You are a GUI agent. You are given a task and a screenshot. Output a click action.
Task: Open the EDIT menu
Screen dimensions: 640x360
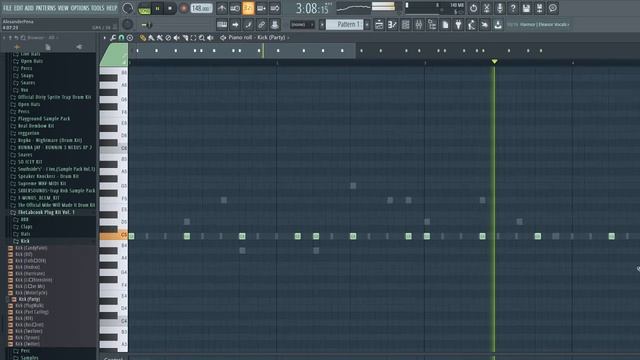click(x=19, y=8)
